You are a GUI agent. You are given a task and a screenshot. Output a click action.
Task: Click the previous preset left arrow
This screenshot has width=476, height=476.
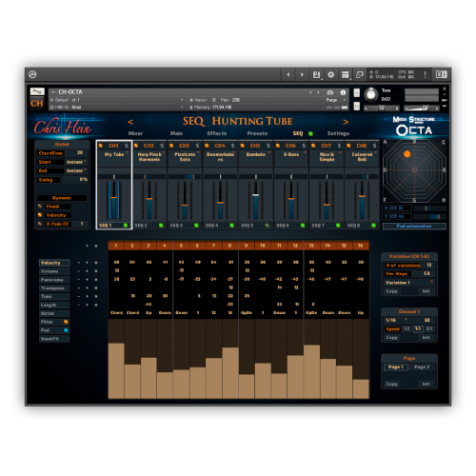[x=130, y=122]
